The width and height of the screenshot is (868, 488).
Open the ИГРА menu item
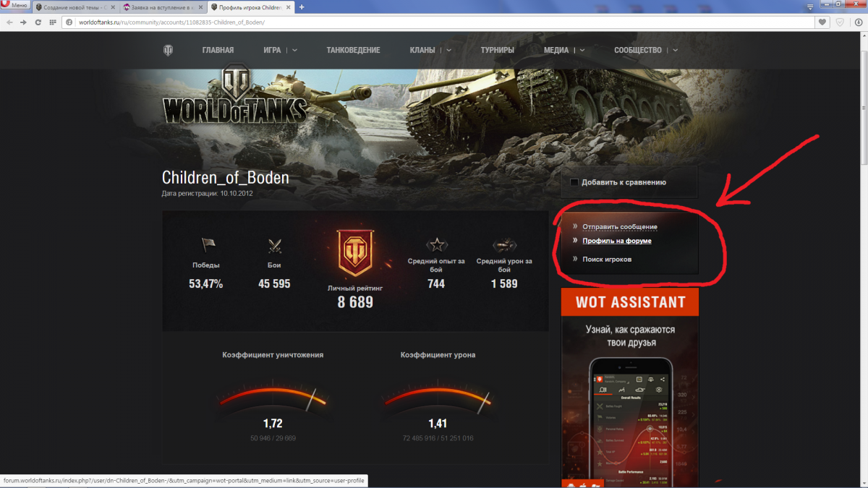pyautogui.click(x=272, y=51)
